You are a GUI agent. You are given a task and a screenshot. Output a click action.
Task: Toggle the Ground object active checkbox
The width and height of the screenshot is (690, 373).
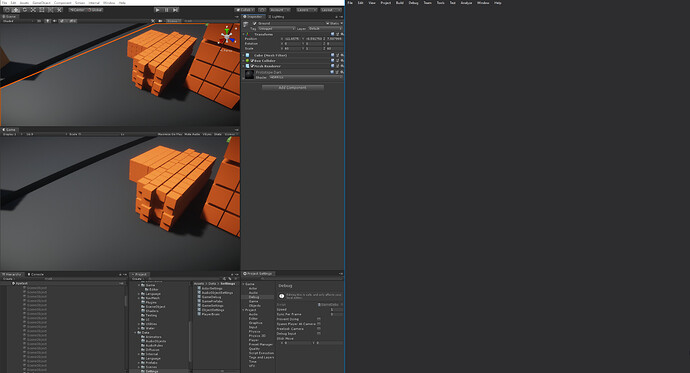pos(254,23)
